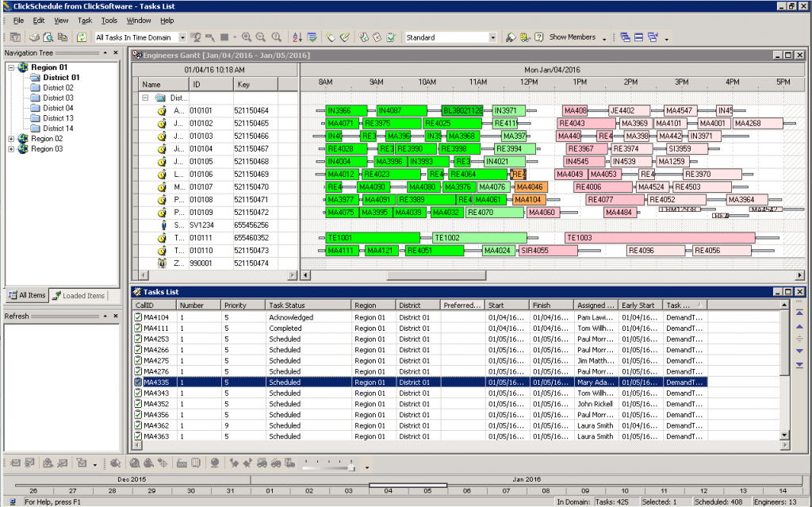This screenshot has width=812, height=507.
Task: Click the Assigned column header
Action: (596, 305)
